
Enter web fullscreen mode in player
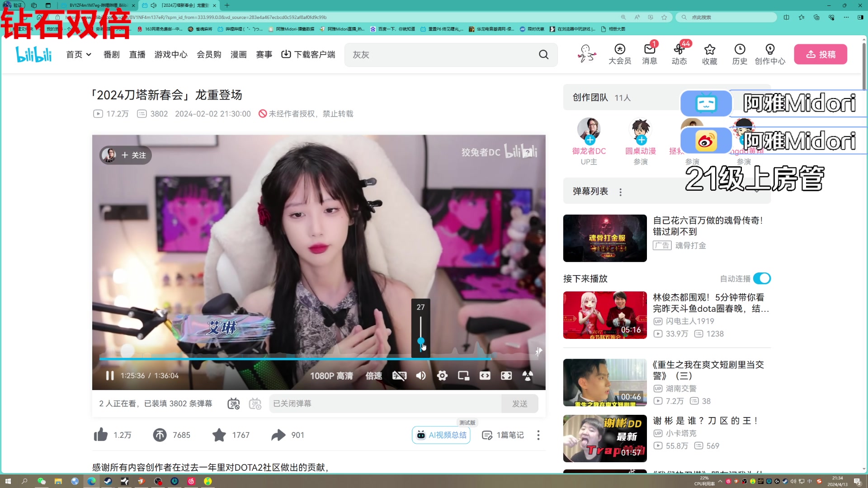tap(506, 375)
